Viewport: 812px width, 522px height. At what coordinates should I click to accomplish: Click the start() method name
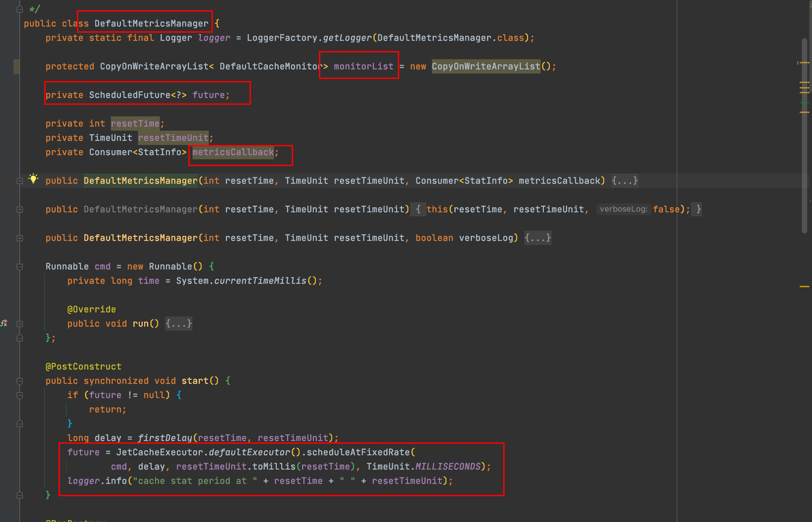pyautogui.click(x=195, y=381)
